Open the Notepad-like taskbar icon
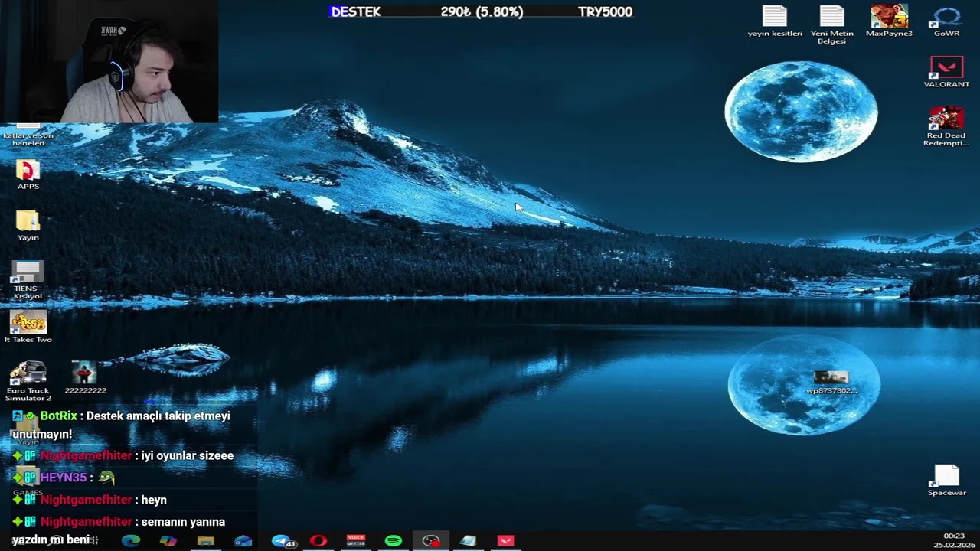The height and width of the screenshot is (551, 980). pos(469,540)
